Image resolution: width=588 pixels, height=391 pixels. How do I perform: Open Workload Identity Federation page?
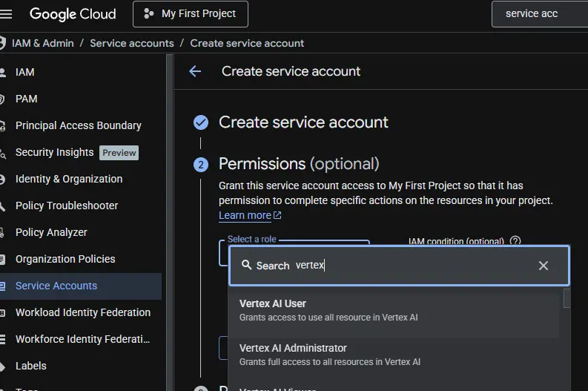83,312
